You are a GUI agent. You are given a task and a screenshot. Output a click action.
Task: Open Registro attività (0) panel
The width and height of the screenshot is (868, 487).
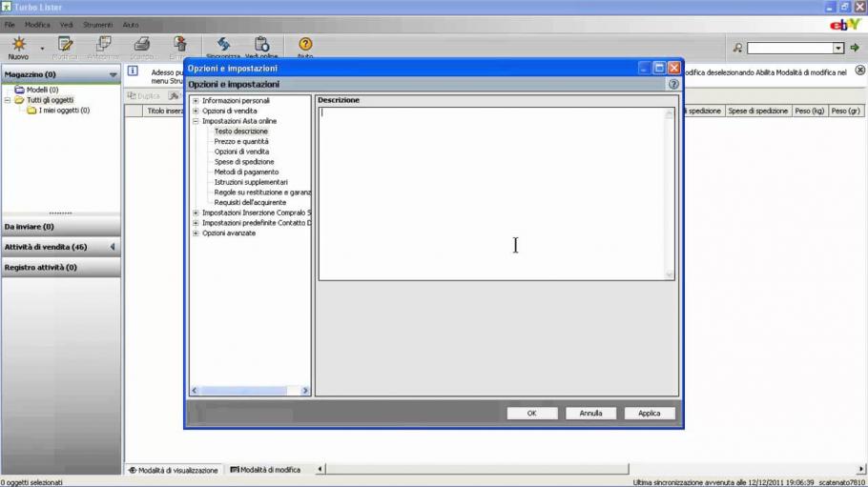(60, 267)
